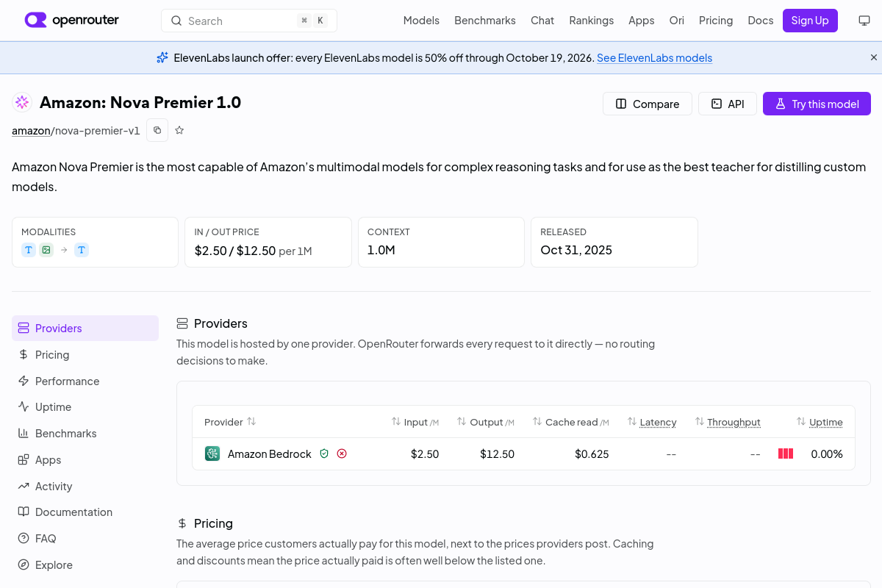Open Docs in the top navigation
This screenshot has height=588, width=882.
click(x=761, y=21)
